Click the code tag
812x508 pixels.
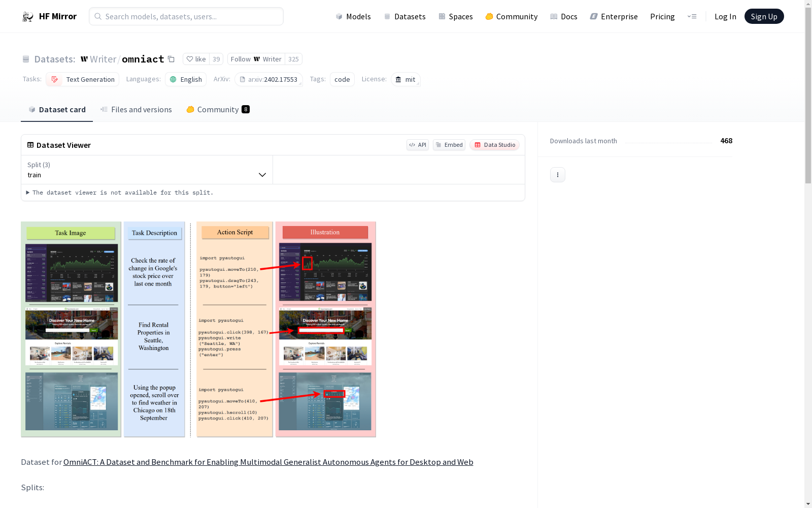click(x=342, y=79)
